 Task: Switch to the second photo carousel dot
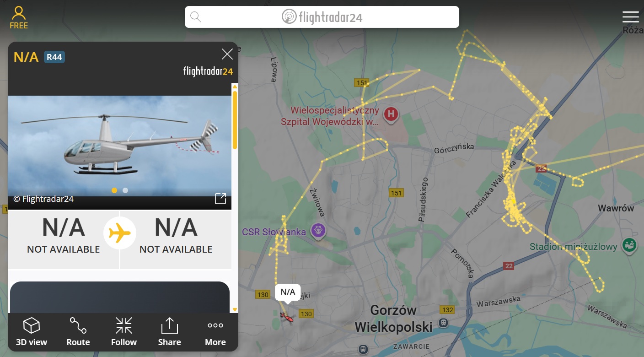point(125,190)
